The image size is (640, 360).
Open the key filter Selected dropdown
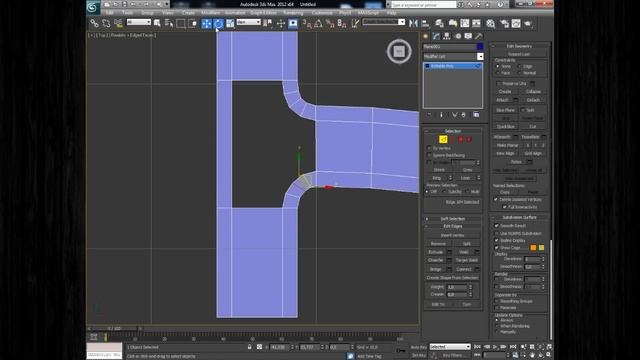[x=450, y=347]
